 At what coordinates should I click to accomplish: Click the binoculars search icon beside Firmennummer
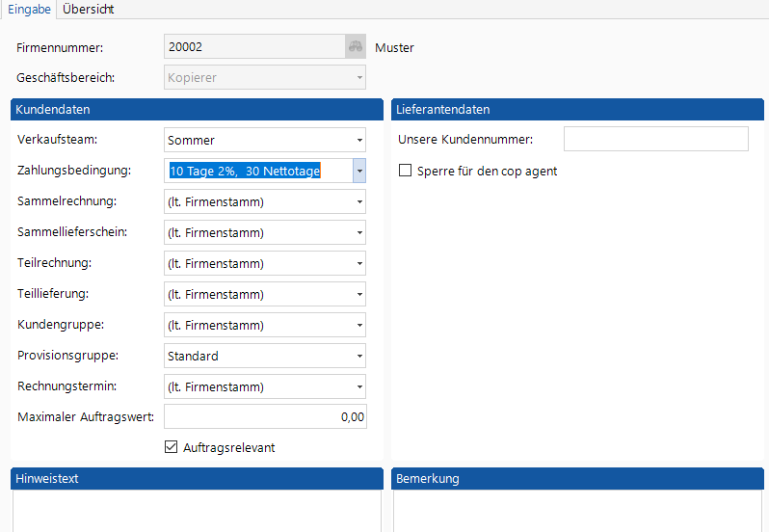356,47
